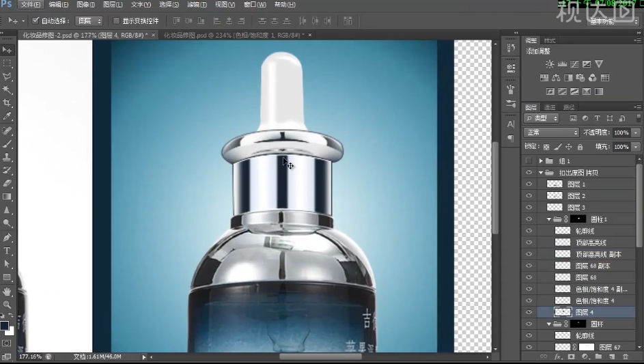Screen dimensions: 644x364
Task: Select the Clone Stamp tool
Action: coord(7,157)
